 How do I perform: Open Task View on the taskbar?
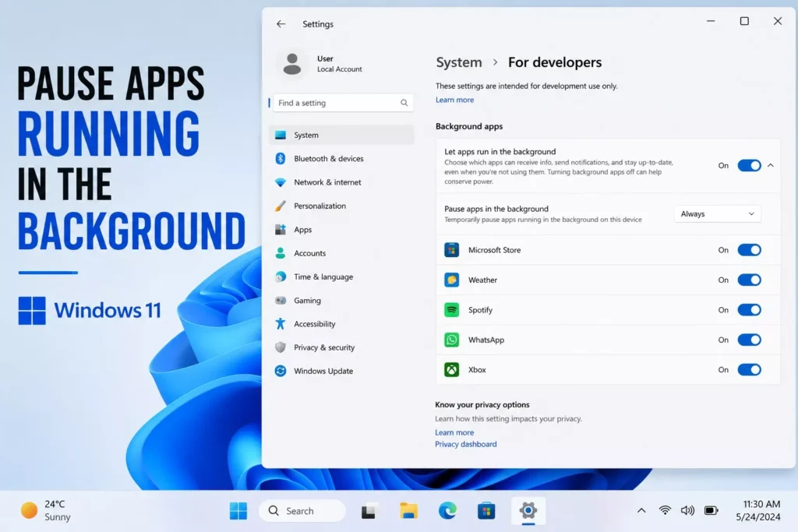[369, 511]
